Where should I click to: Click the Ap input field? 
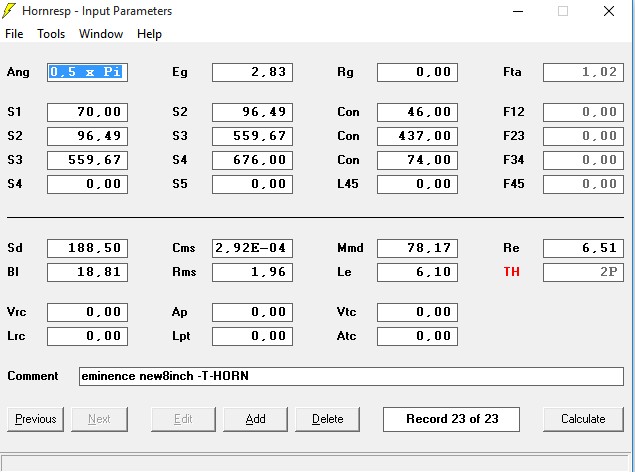click(252, 312)
